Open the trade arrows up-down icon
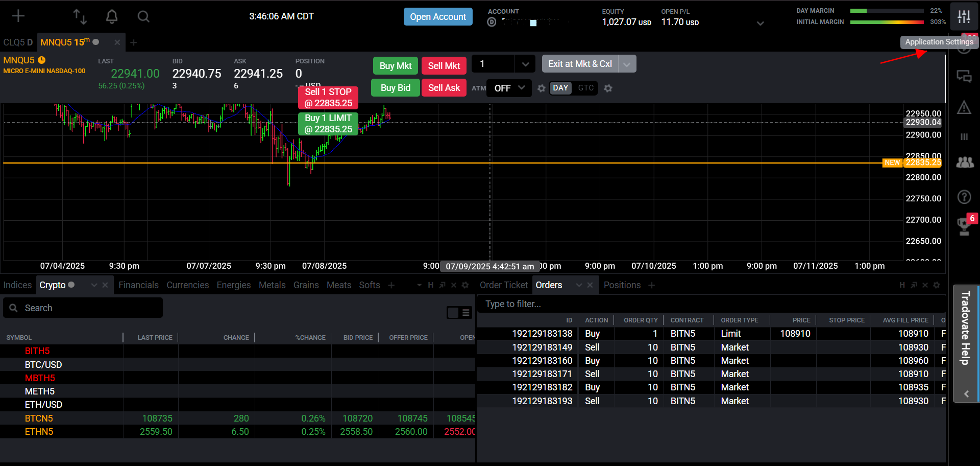Image resolution: width=980 pixels, height=466 pixels. click(80, 16)
